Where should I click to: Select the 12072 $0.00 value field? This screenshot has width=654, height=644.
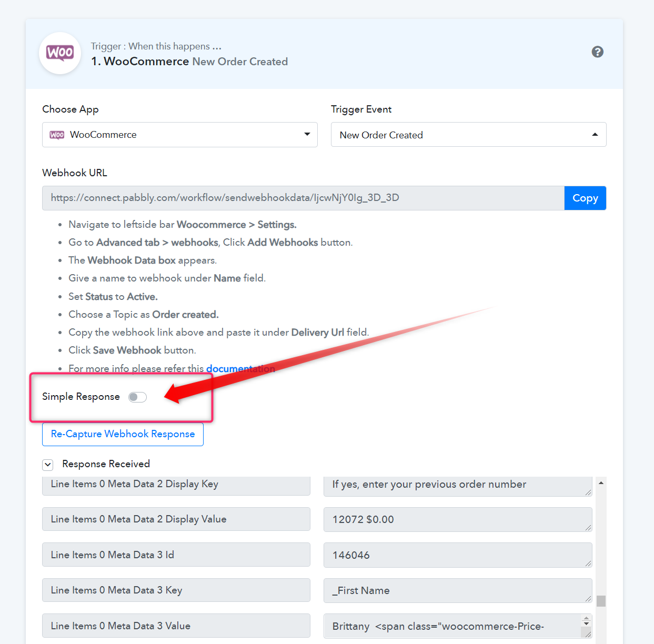(458, 519)
